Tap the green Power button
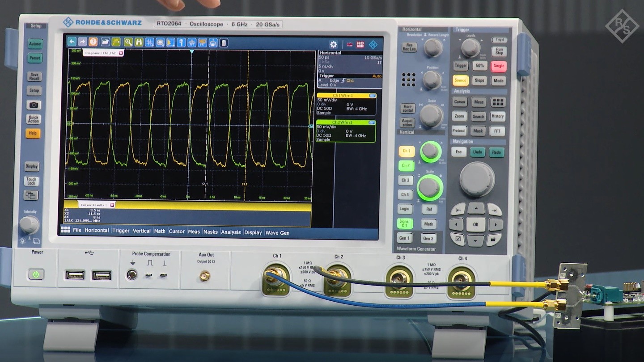The width and height of the screenshot is (644, 362). pos(36,274)
